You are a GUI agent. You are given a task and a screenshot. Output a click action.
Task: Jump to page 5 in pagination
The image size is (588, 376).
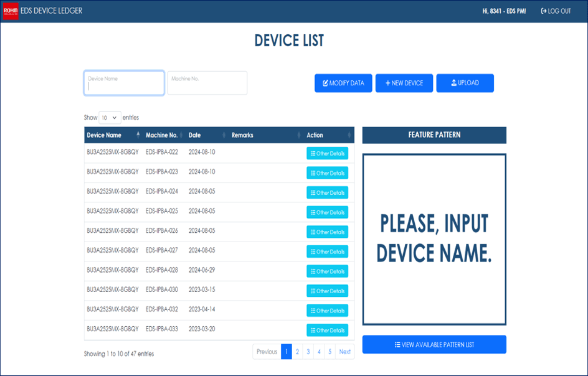coord(330,352)
